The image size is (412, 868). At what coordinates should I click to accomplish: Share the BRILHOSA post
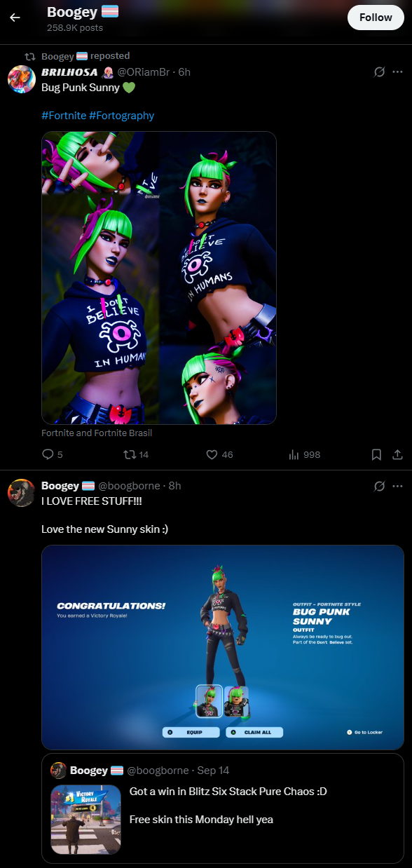point(397,455)
